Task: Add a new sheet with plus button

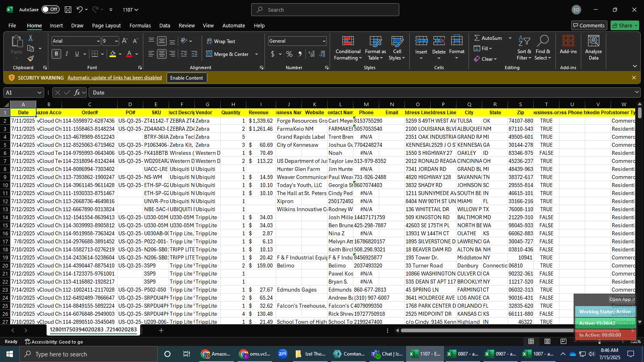Action: (x=161, y=331)
